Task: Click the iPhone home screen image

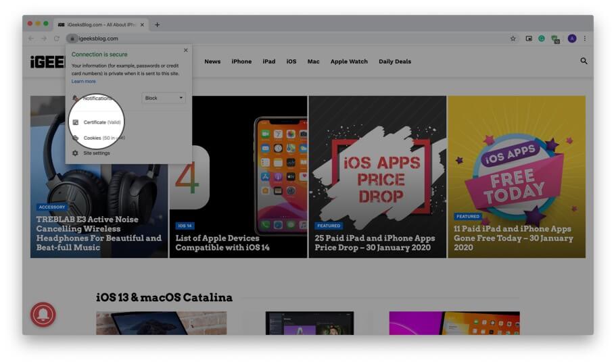Action: click(x=281, y=176)
